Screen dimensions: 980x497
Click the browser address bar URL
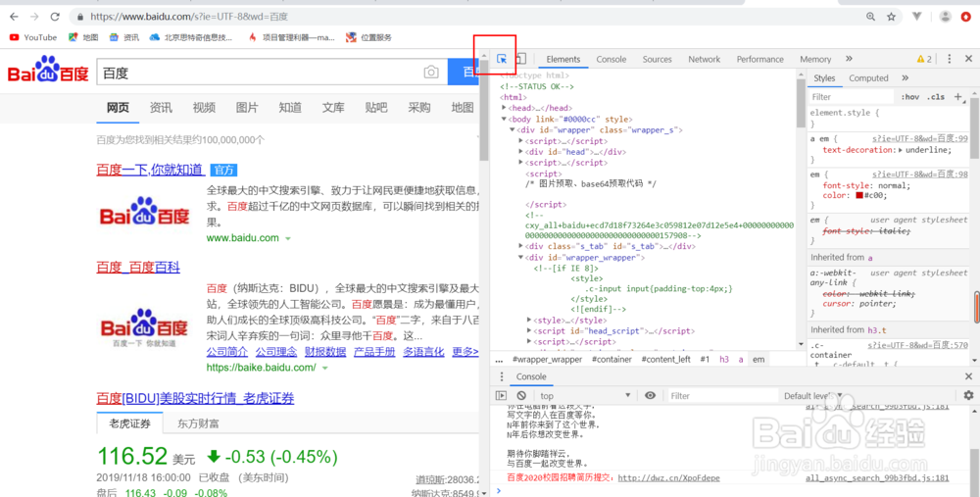pos(189,17)
